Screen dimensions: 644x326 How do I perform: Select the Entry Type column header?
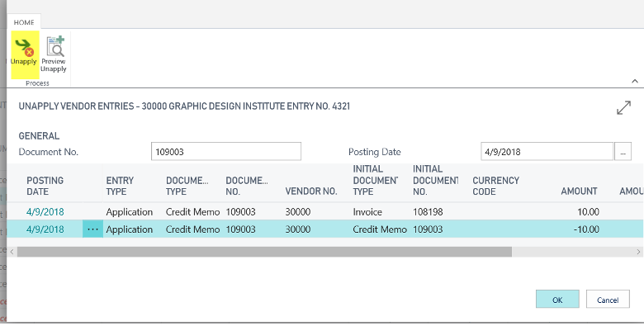tap(120, 186)
